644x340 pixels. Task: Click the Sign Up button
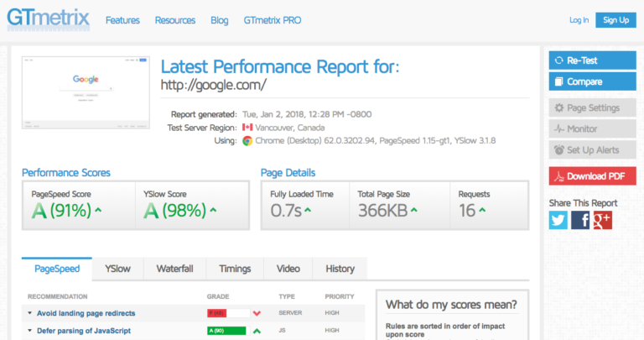tap(616, 20)
